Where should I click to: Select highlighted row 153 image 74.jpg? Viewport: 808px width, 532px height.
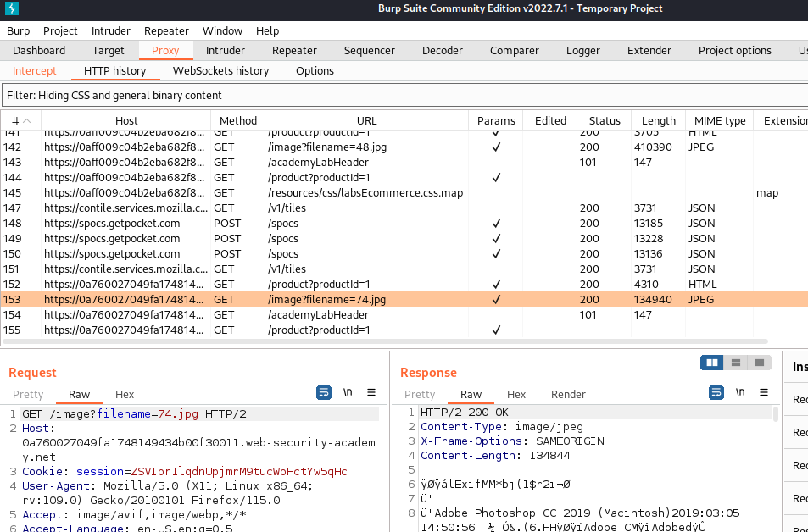(x=404, y=299)
